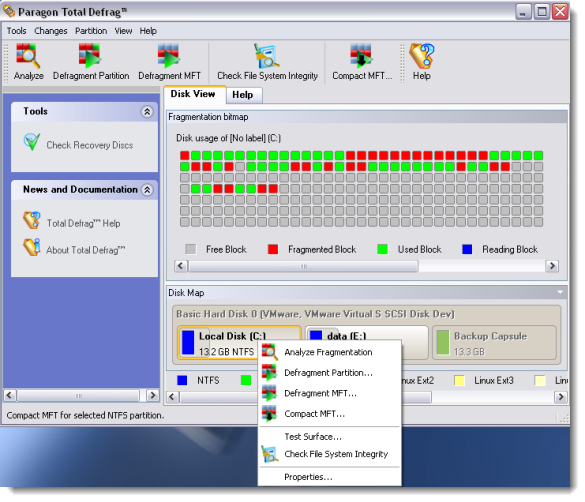
Task: Click fragmentation bitmap scrollbar right arrow
Action: 552,266
